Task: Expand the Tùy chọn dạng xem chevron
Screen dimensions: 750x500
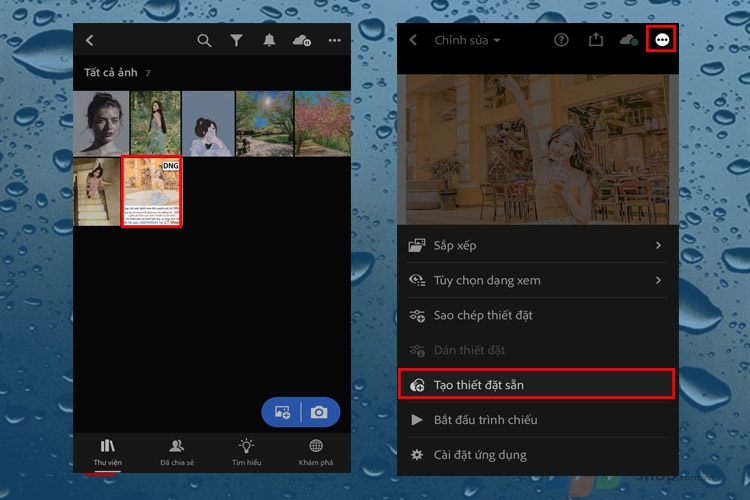Action: pos(659,280)
